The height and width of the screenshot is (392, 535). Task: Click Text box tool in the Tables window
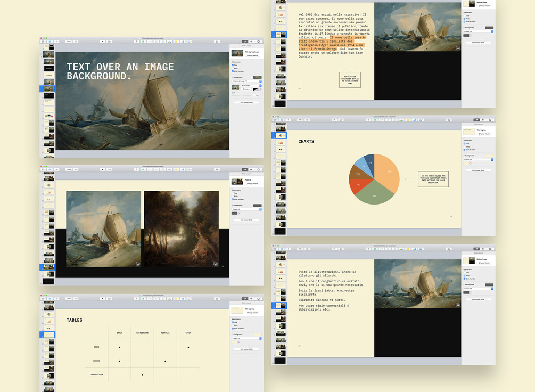point(136,298)
